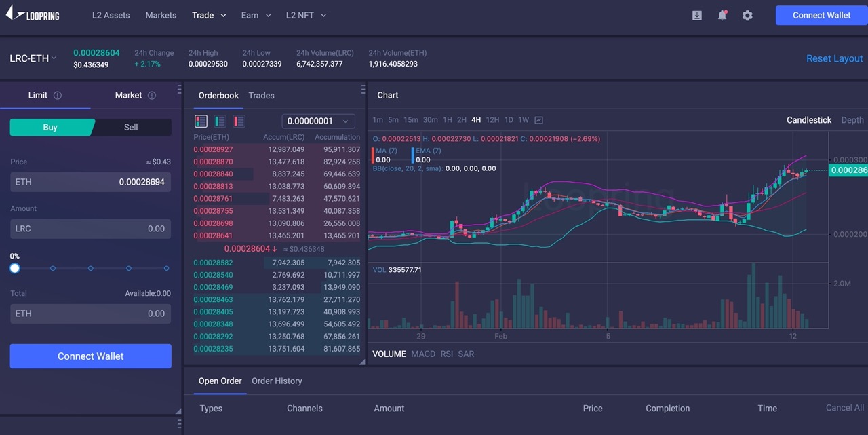The width and height of the screenshot is (868, 435).
Task: Select the combined buy/sell orderbook view
Action: click(201, 121)
